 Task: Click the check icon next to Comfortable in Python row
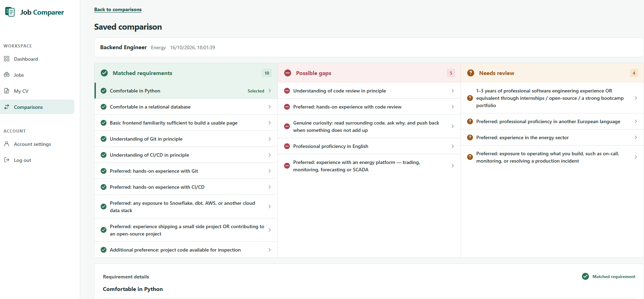click(x=104, y=91)
